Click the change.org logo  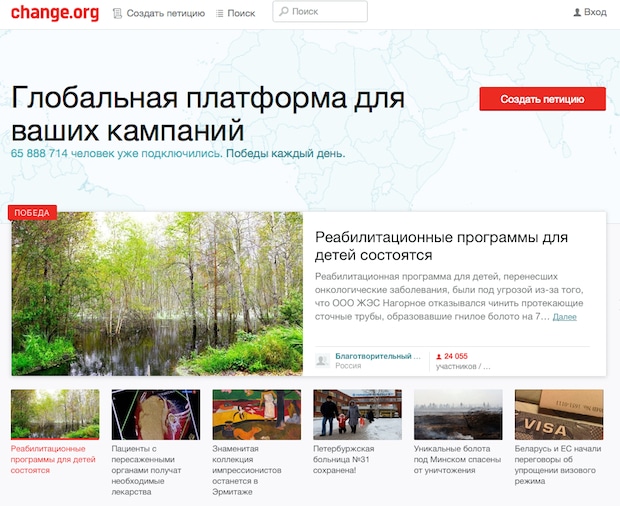tap(55, 13)
